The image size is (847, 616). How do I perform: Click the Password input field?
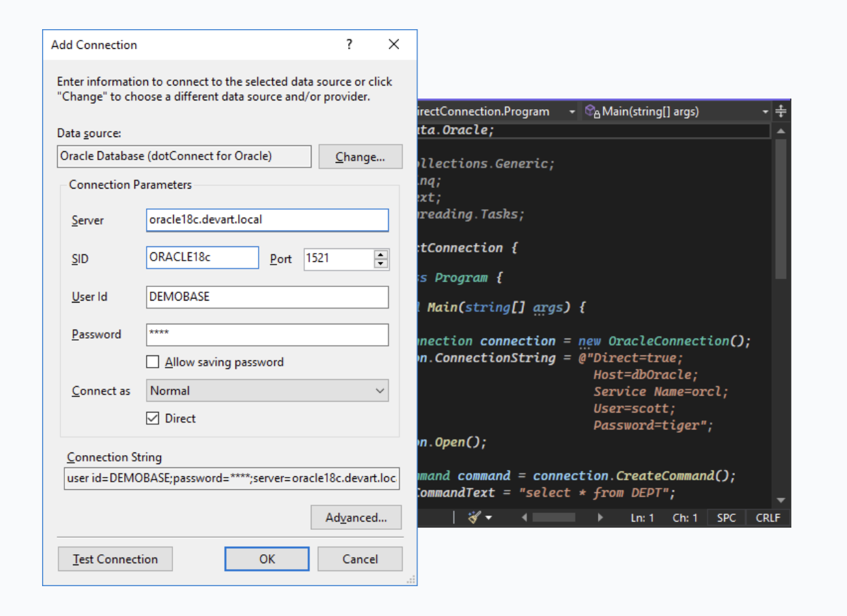267,334
